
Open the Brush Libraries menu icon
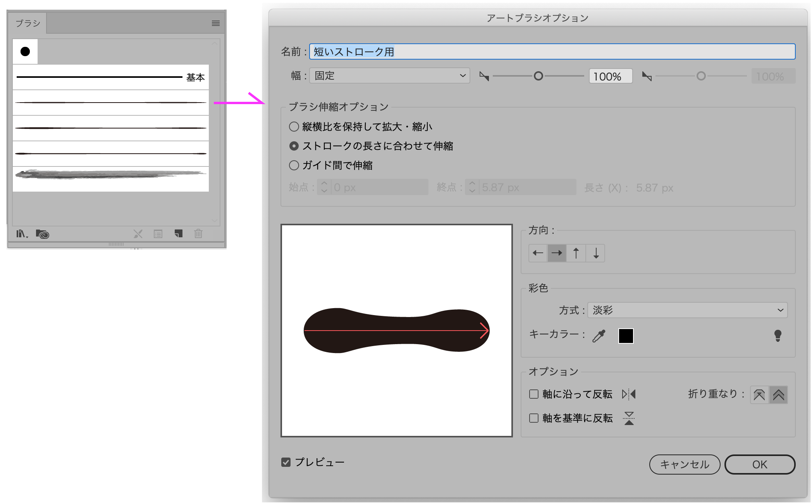pyautogui.click(x=22, y=234)
